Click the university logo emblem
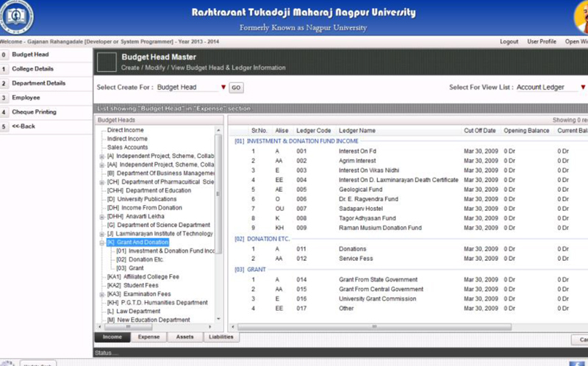 point(16,17)
